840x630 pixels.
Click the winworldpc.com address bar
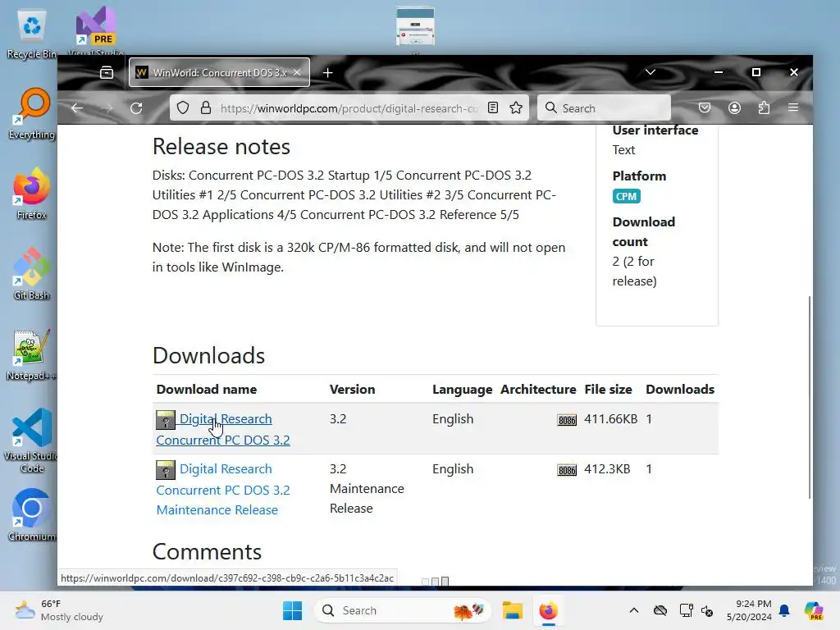pos(349,108)
